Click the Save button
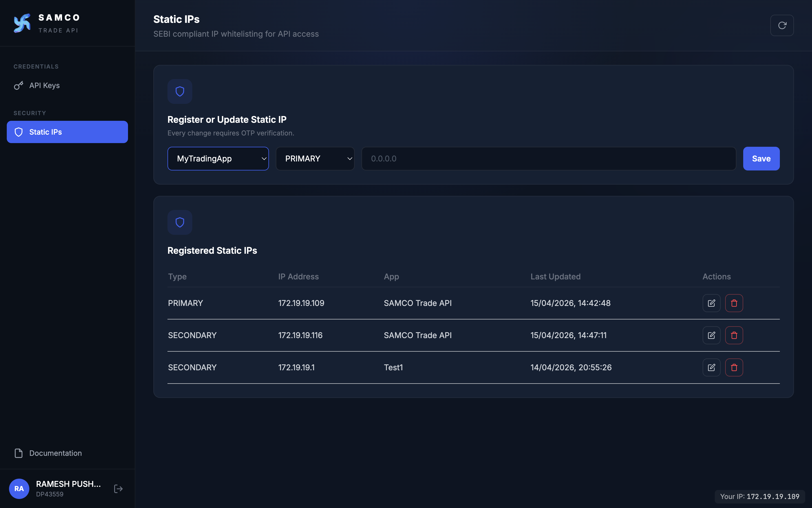 pyautogui.click(x=761, y=159)
